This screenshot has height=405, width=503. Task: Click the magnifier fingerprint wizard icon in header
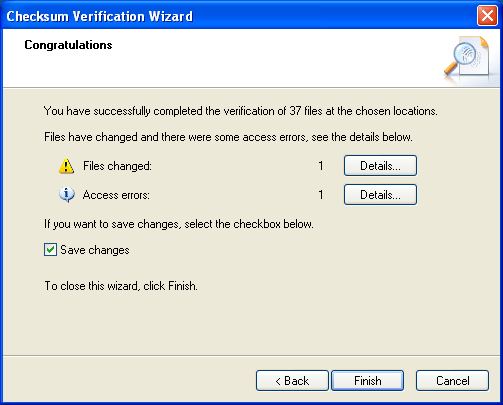(x=468, y=57)
